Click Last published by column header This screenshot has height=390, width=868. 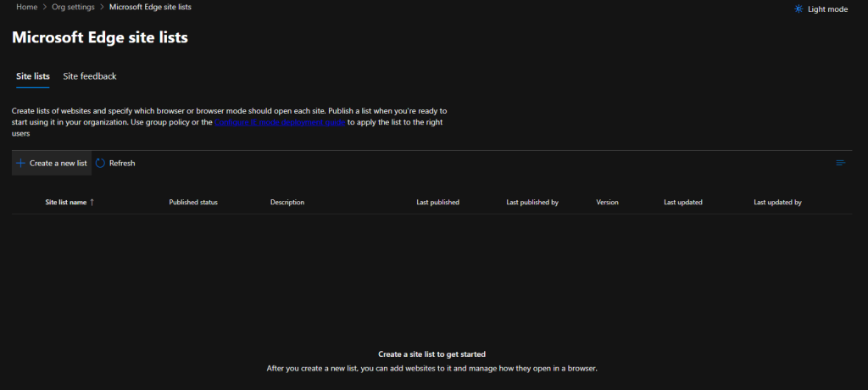532,202
